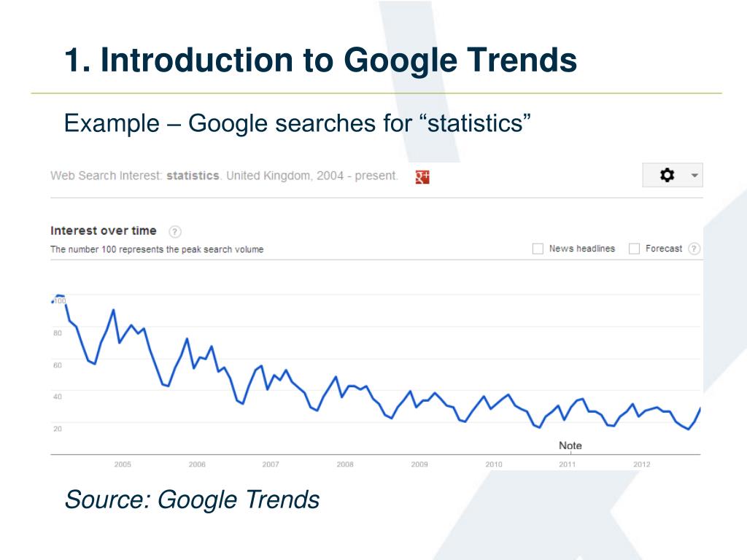Click help icon next to Forecast
Image resolution: width=747 pixels, height=560 pixels.
click(x=694, y=249)
